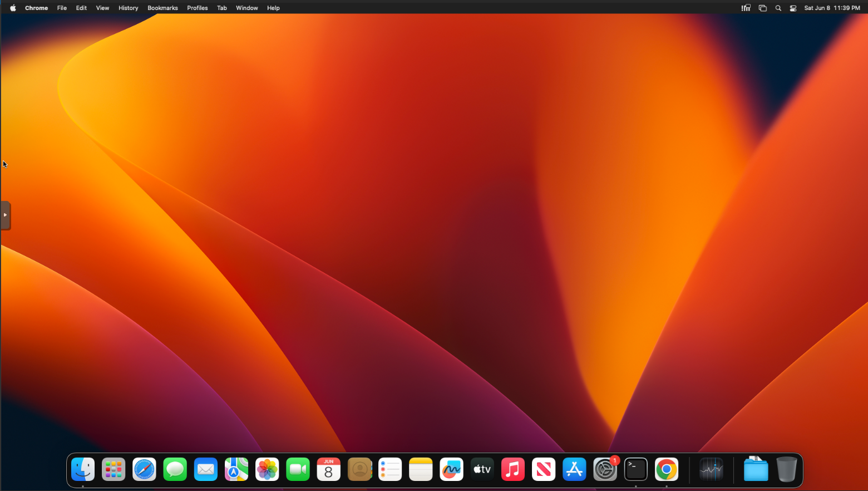Open the Edit menu
Image resolution: width=868 pixels, height=491 pixels.
(81, 8)
